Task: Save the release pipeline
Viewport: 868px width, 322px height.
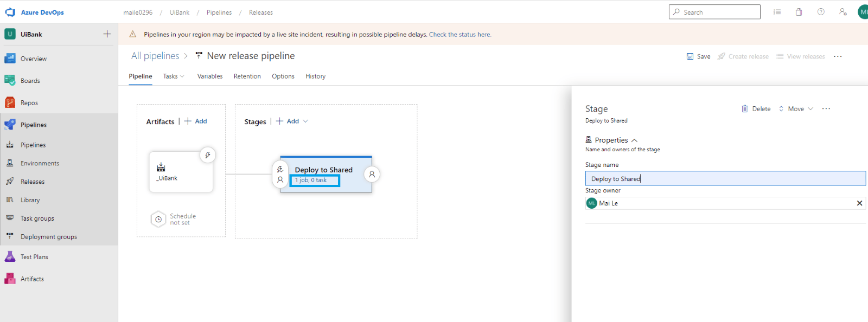Action: pos(698,56)
